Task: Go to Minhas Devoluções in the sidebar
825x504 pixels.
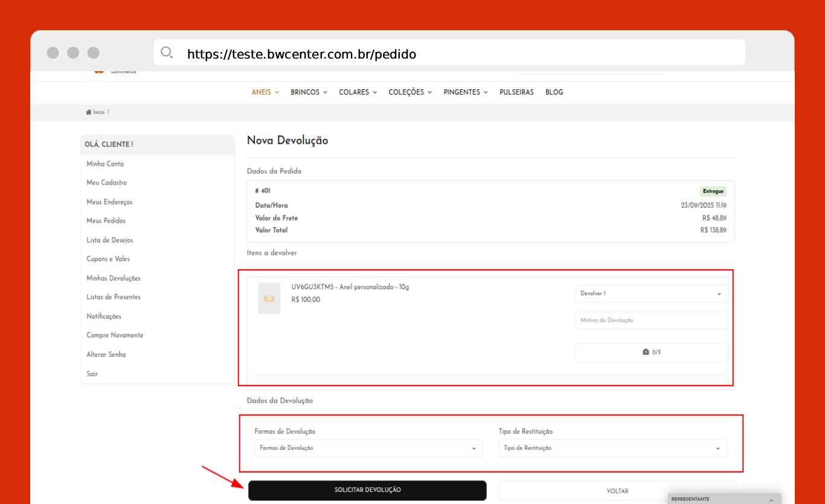Action: pos(114,278)
